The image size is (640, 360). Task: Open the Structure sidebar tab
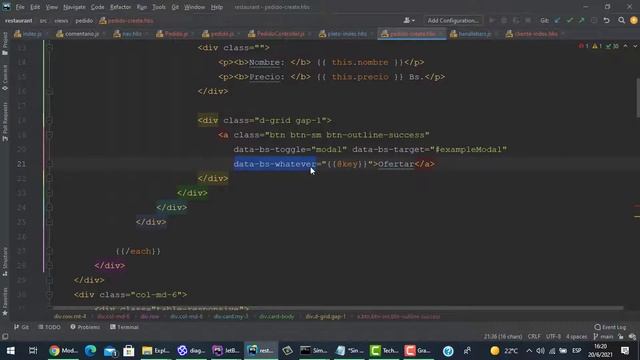tap(5, 261)
